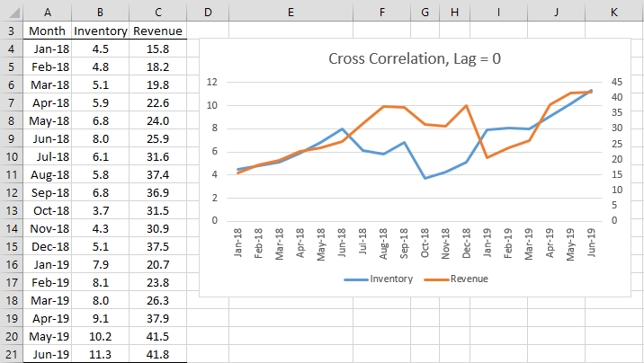
Task: Click the Inventory header cell
Action: 100,31
